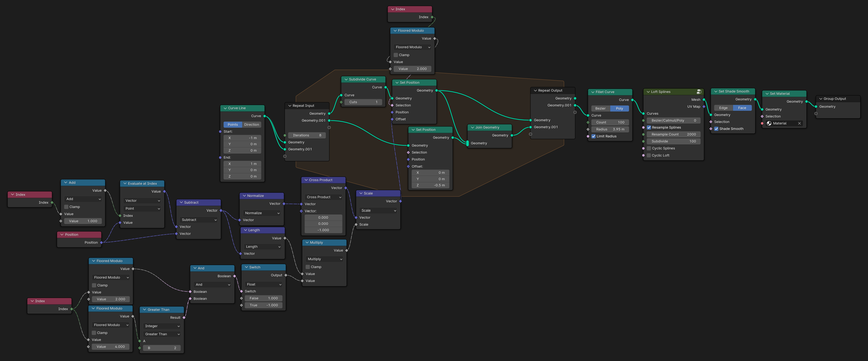Select Direction mode on Curve Line node

point(251,125)
